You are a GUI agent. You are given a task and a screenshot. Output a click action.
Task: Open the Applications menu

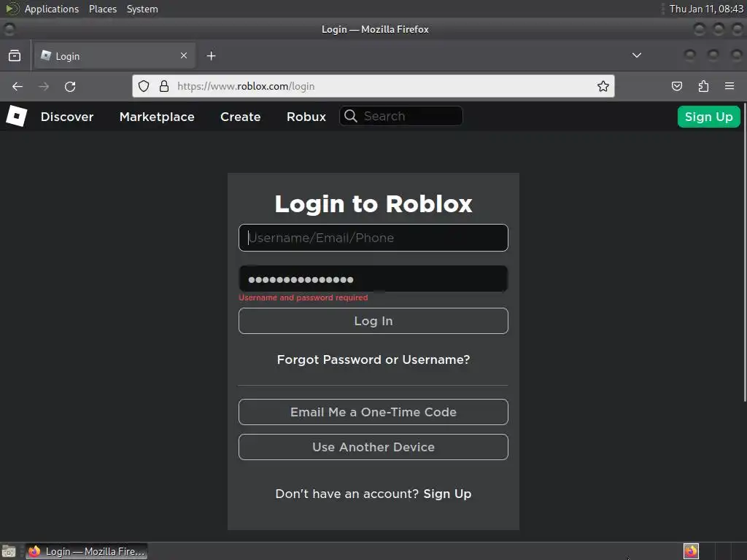point(52,9)
